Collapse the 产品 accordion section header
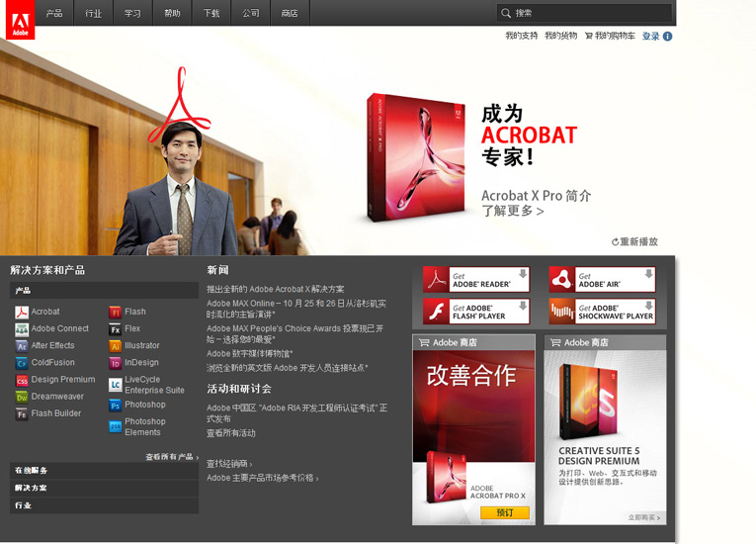This screenshot has width=756, height=544. (104, 291)
